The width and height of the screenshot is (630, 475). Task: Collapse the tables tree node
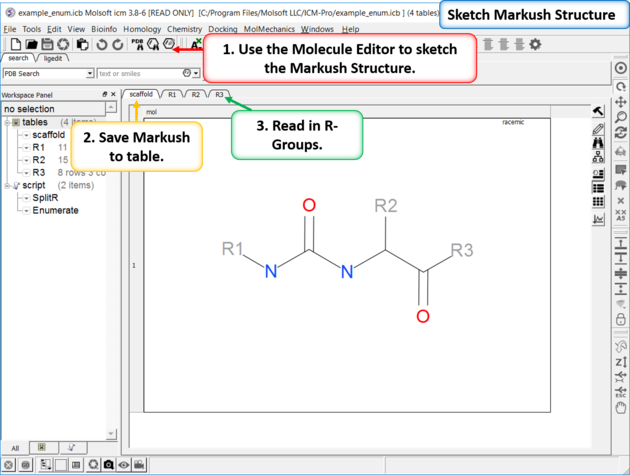click(x=7, y=122)
